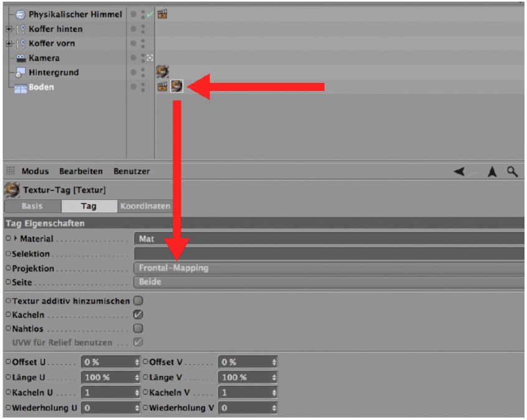This screenshot has height=420, width=527.
Task: Click the camera active-view tag on Kamera
Action: [x=150, y=58]
